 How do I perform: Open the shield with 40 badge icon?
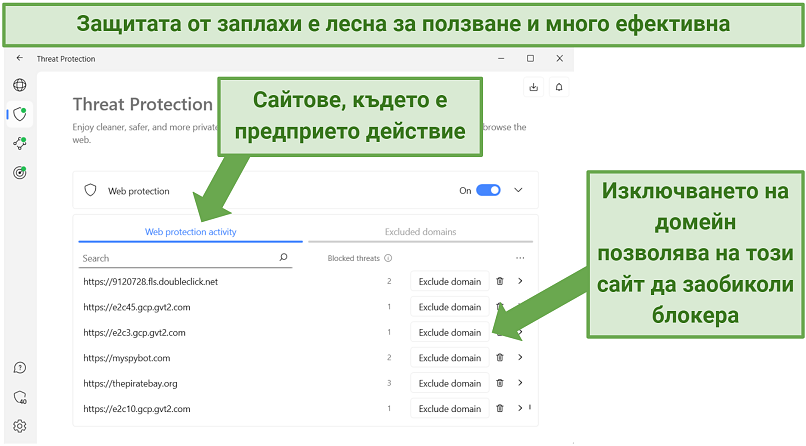[x=20, y=397]
